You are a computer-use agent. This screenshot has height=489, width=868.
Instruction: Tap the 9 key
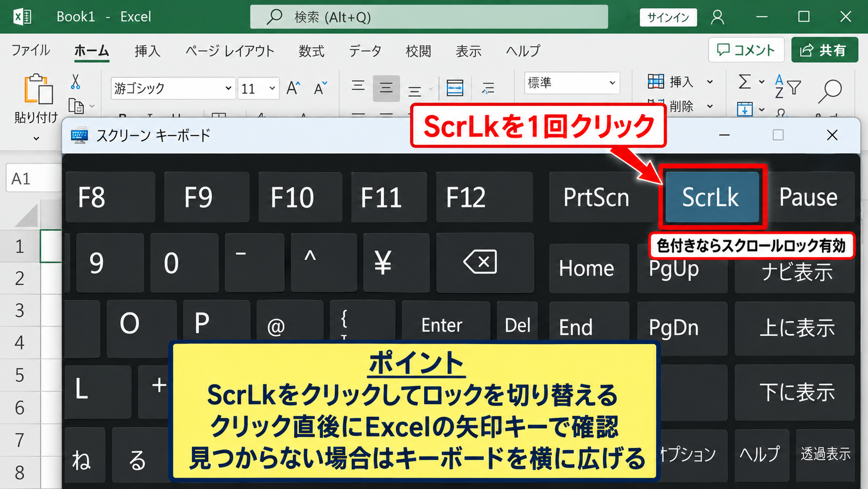click(110, 262)
